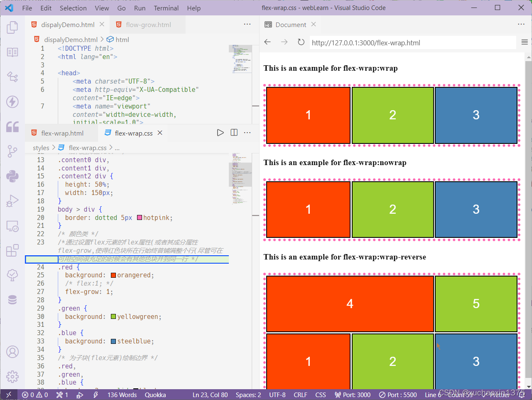Go forward in the preview browser
Screen dimensions: 532x400
tap(284, 42)
